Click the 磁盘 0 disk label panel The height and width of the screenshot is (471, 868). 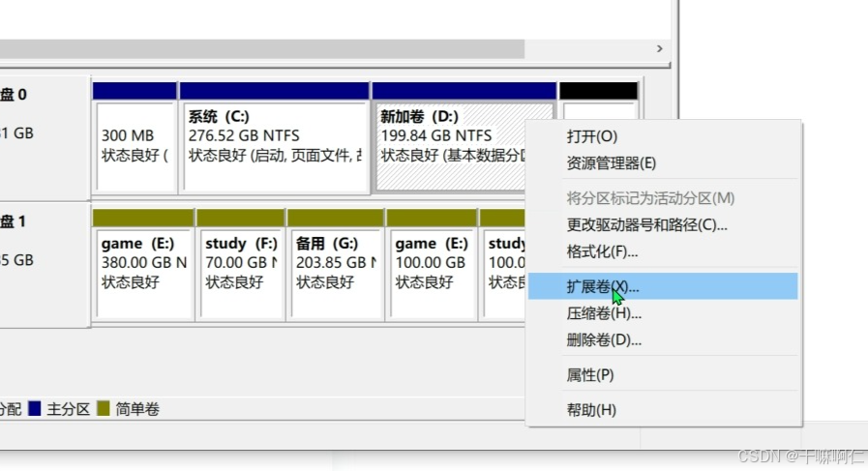[x=45, y=138]
